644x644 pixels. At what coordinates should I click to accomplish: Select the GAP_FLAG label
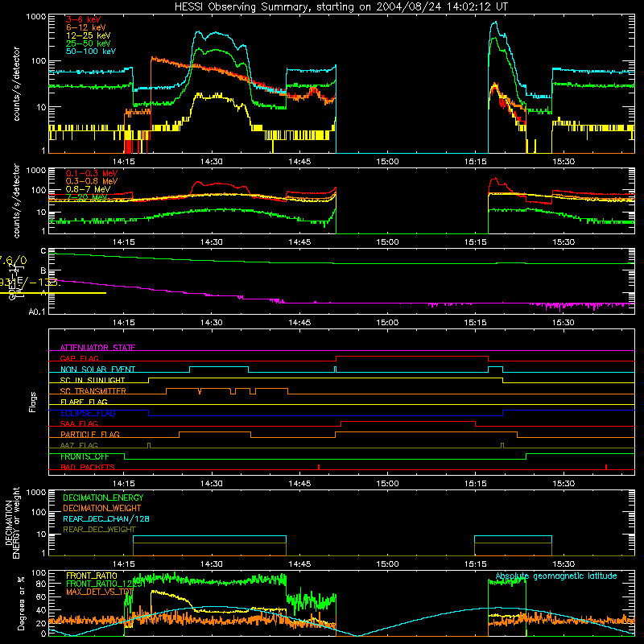pyautogui.click(x=79, y=358)
